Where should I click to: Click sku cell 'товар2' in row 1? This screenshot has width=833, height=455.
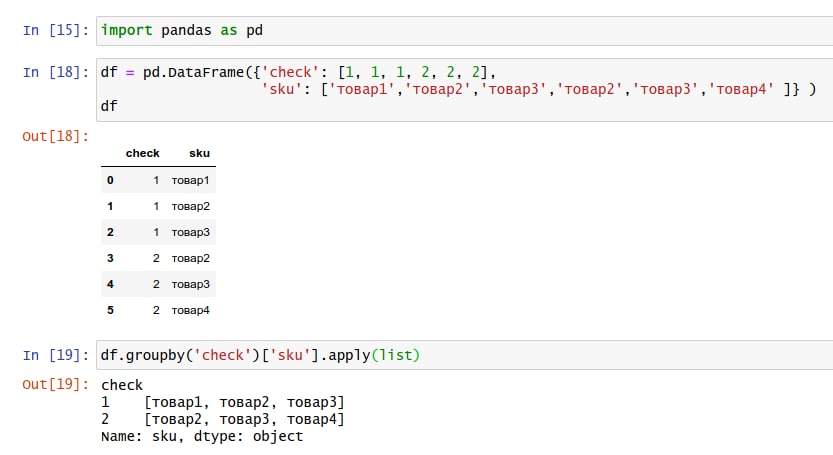coord(190,206)
